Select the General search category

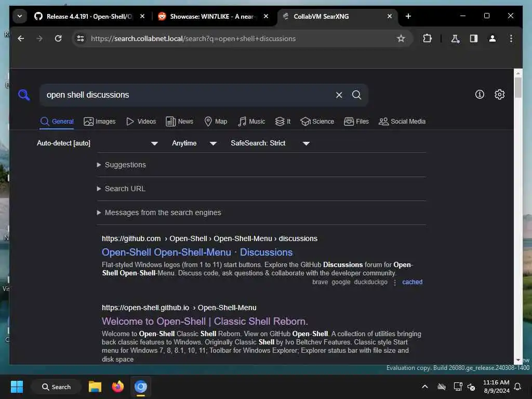click(x=57, y=122)
